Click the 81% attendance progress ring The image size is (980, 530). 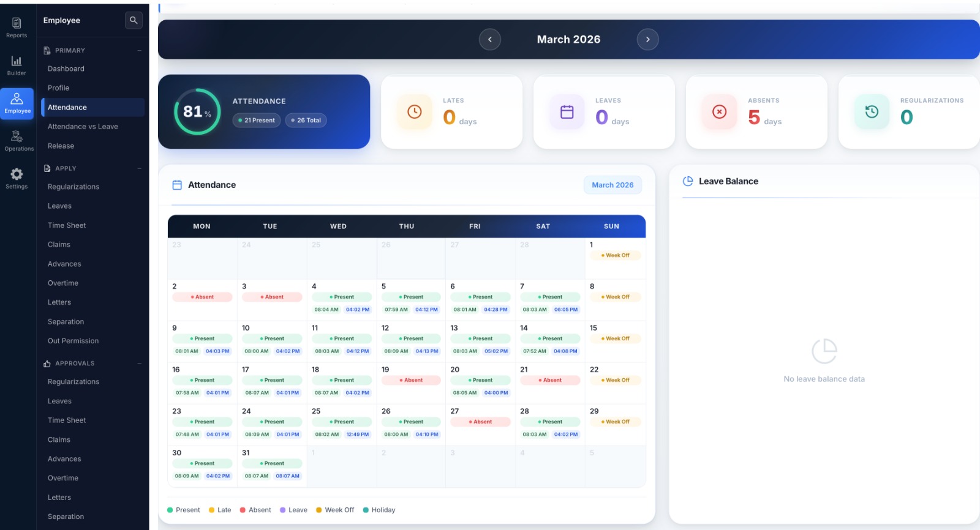tap(197, 111)
